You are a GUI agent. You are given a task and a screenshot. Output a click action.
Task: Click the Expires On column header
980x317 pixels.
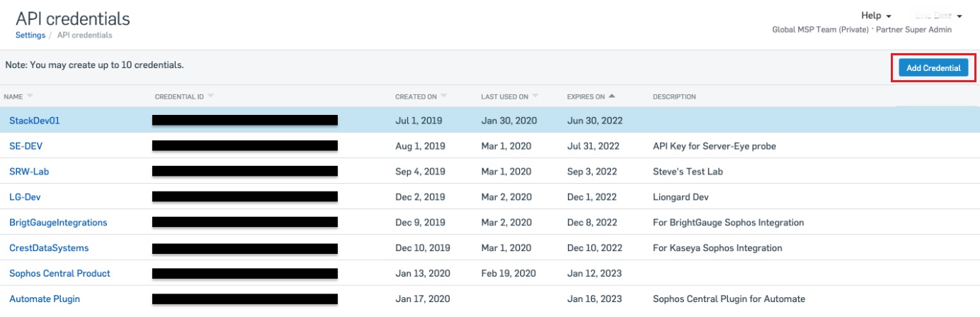[586, 96]
